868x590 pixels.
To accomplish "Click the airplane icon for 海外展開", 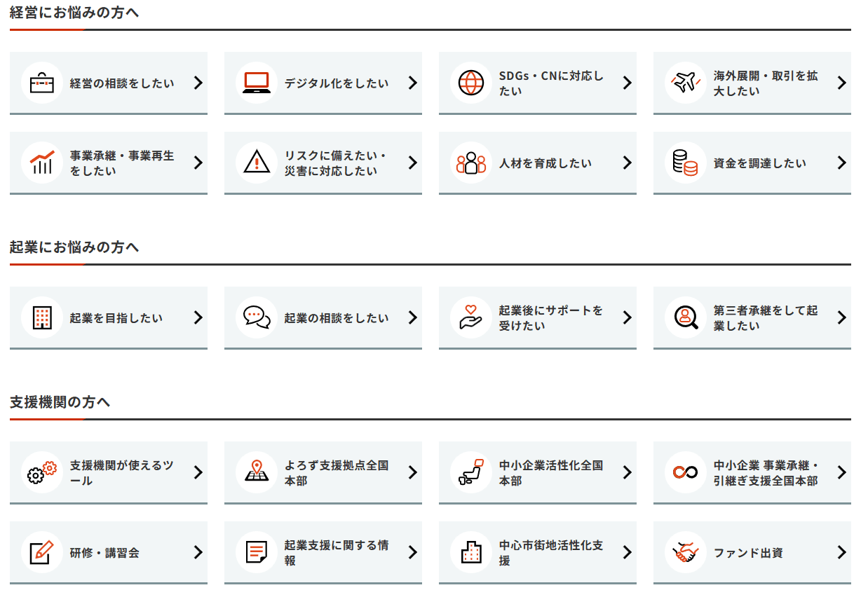I will (685, 83).
